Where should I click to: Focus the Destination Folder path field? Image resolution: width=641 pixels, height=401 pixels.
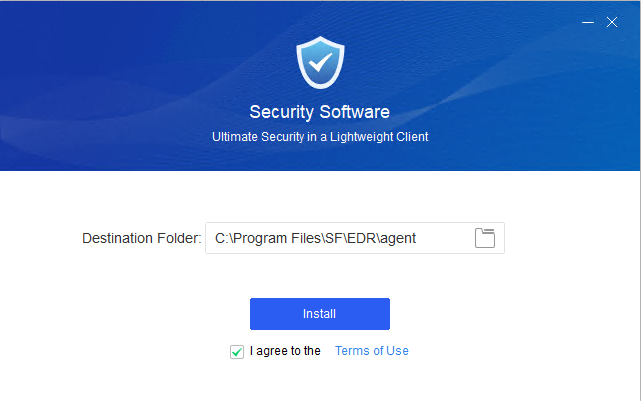pos(340,238)
